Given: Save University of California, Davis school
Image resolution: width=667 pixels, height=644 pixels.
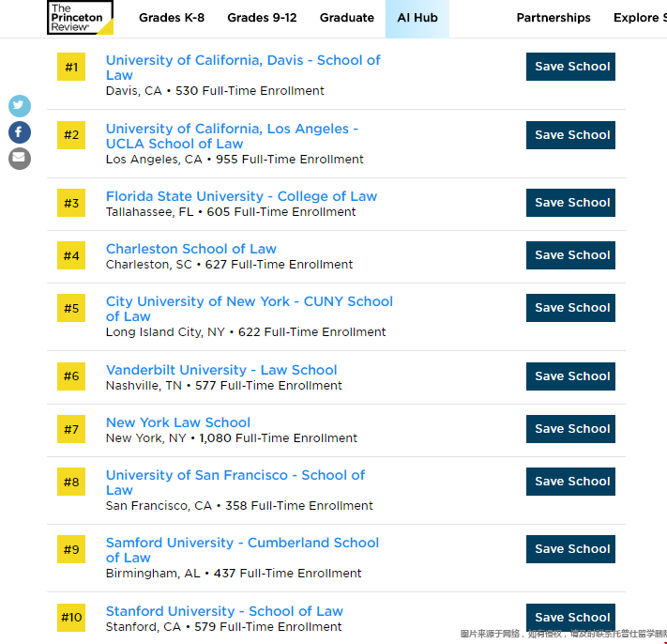Looking at the screenshot, I should pyautogui.click(x=570, y=67).
